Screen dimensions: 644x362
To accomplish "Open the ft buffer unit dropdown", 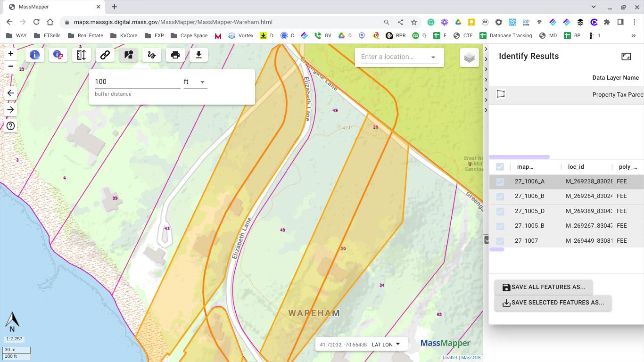I will pos(195,82).
